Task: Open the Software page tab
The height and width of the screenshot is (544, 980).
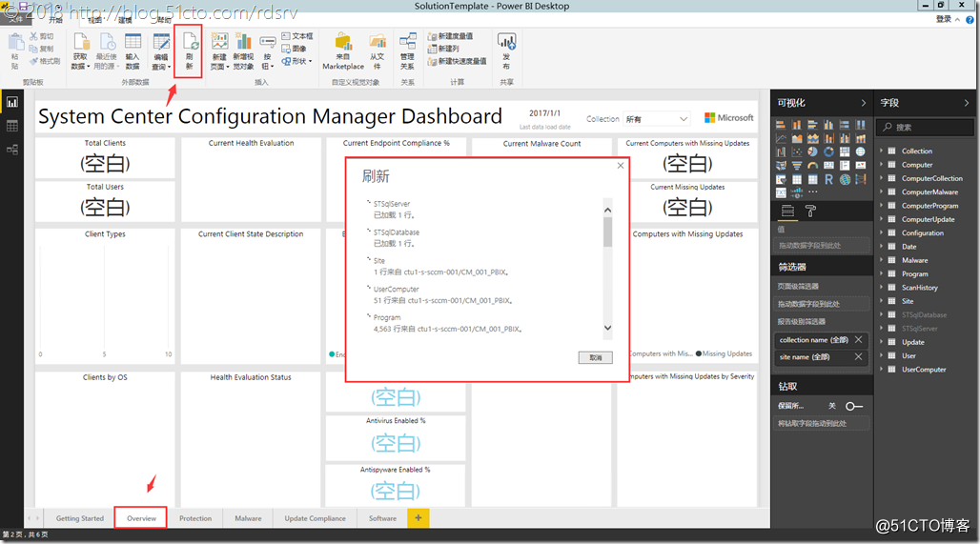Action: (382, 518)
